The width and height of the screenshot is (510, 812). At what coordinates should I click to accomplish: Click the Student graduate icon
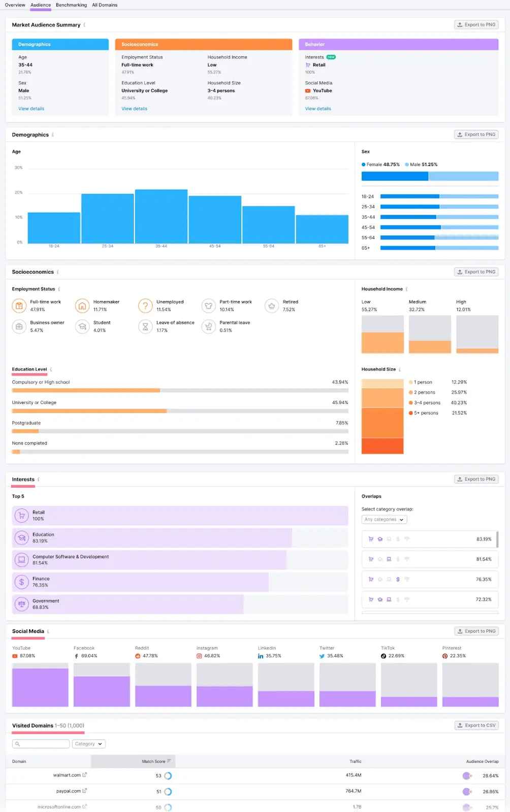pyautogui.click(x=82, y=326)
